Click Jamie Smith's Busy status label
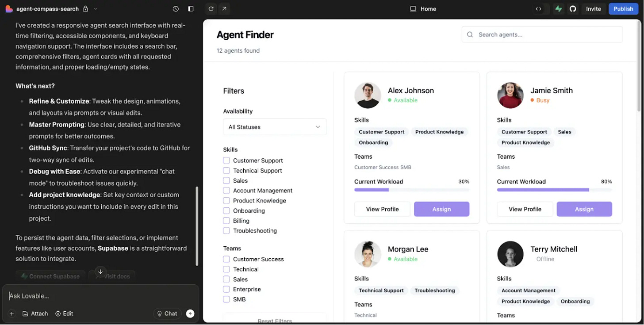Image resolution: width=644 pixels, height=325 pixels. [x=543, y=100]
